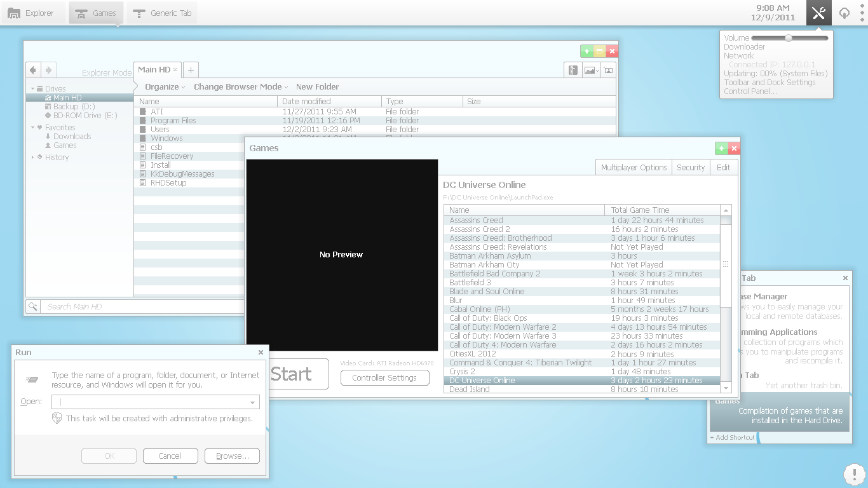The image size is (868, 488).
Task: Click the Games icon under Favorites
Action: 48,146
